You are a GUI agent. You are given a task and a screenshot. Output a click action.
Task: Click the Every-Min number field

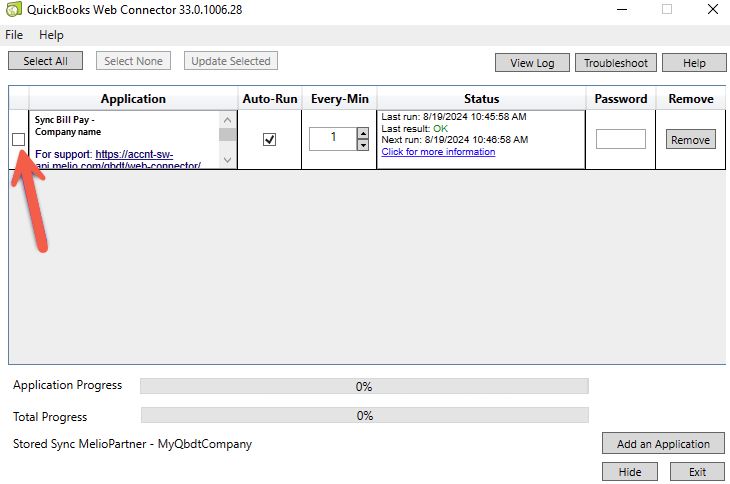pos(332,139)
